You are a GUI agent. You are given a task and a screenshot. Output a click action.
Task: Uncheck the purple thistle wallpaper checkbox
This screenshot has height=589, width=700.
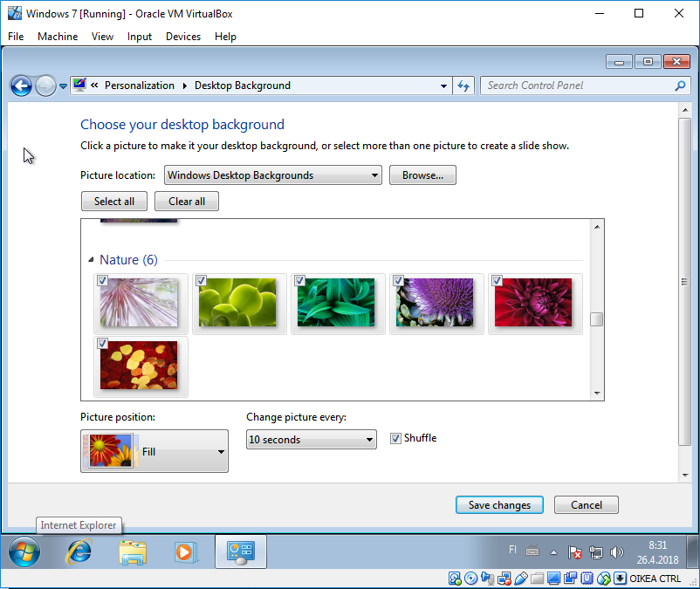398,280
